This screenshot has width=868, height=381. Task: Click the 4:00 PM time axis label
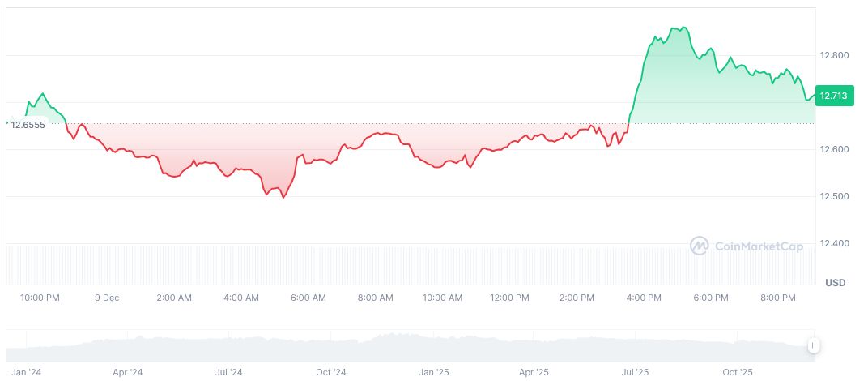tap(644, 298)
